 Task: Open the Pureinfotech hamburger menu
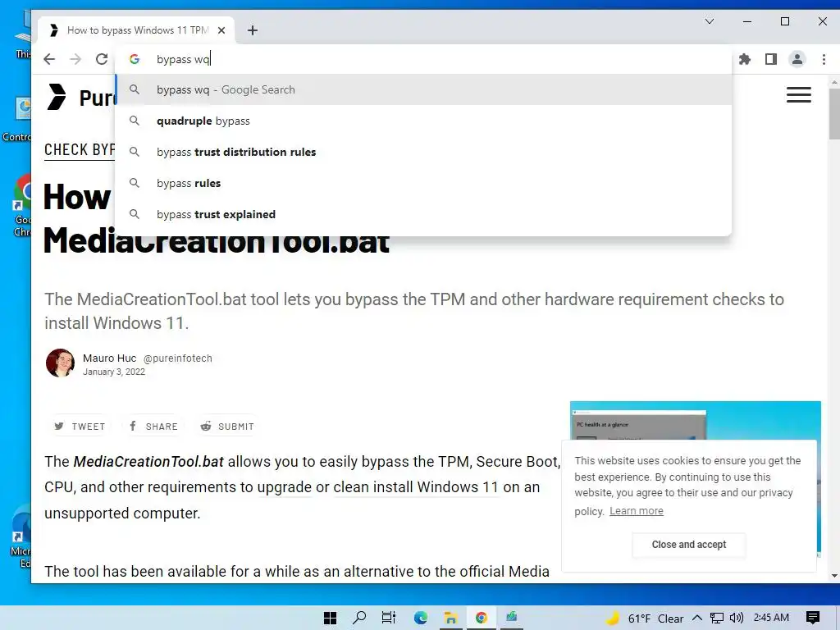(799, 95)
